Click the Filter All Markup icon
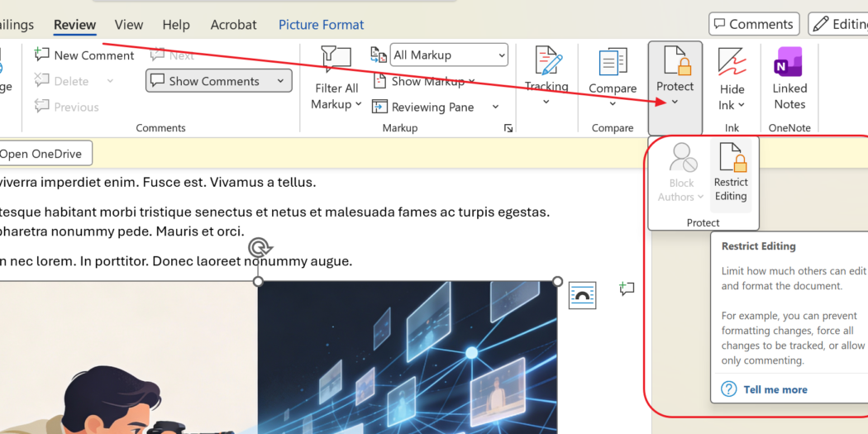868x434 pixels. (x=336, y=61)
